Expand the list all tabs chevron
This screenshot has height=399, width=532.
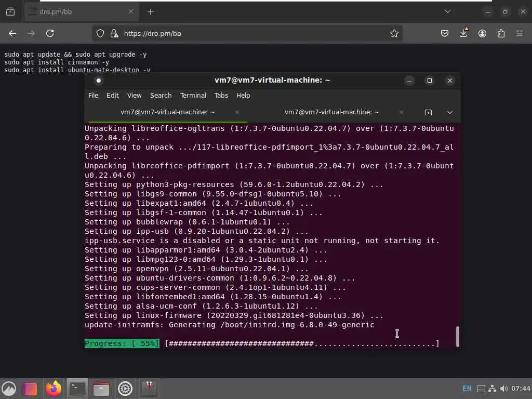click(x=447, y=11)
